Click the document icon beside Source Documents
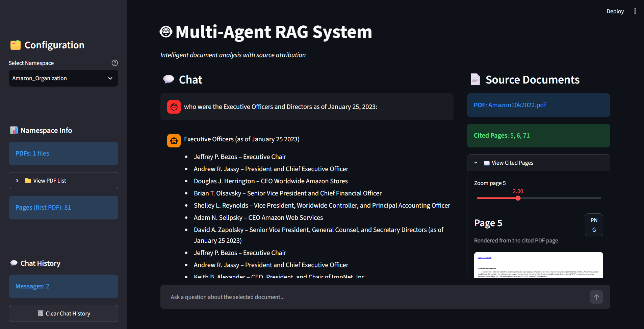Image resolution: width=644 pixels, height=329 pixels. 475,79
